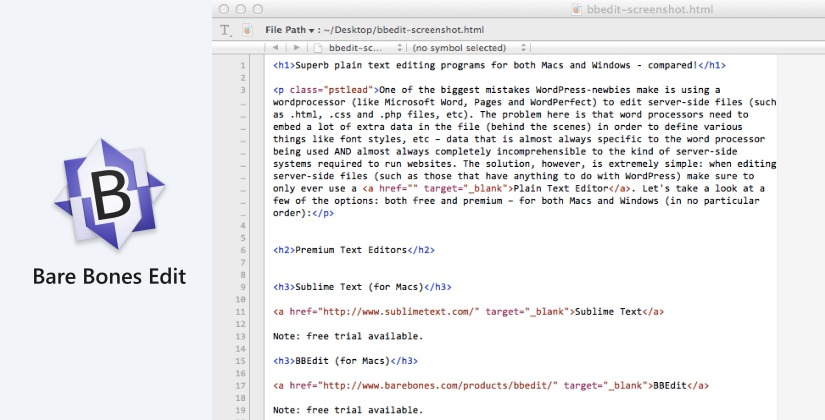Click the Text Options "T" icon
Image resolution: width=825 pixels, height=420 pixels.
click(225, 30)
